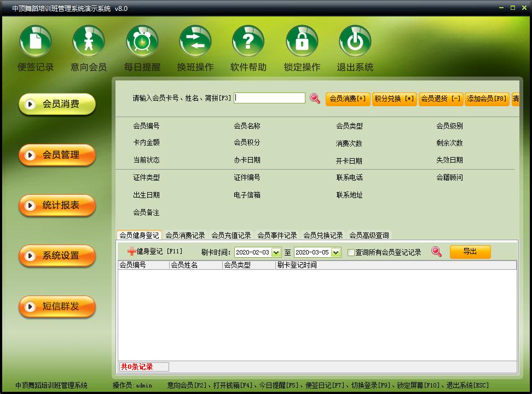Select the 会员高级查询 tab
The height and width of the screenshot is (394, 532).
pos(368,235)
